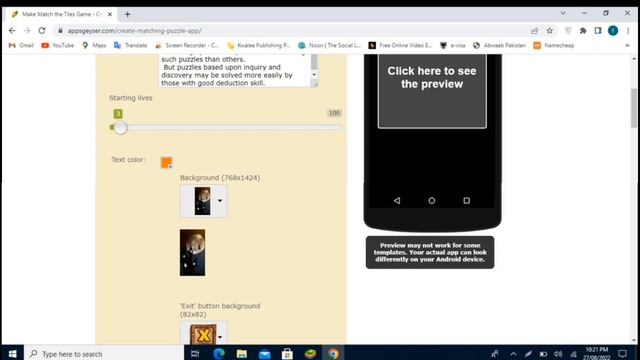Open Microsoft Store from taskbar

287,353
